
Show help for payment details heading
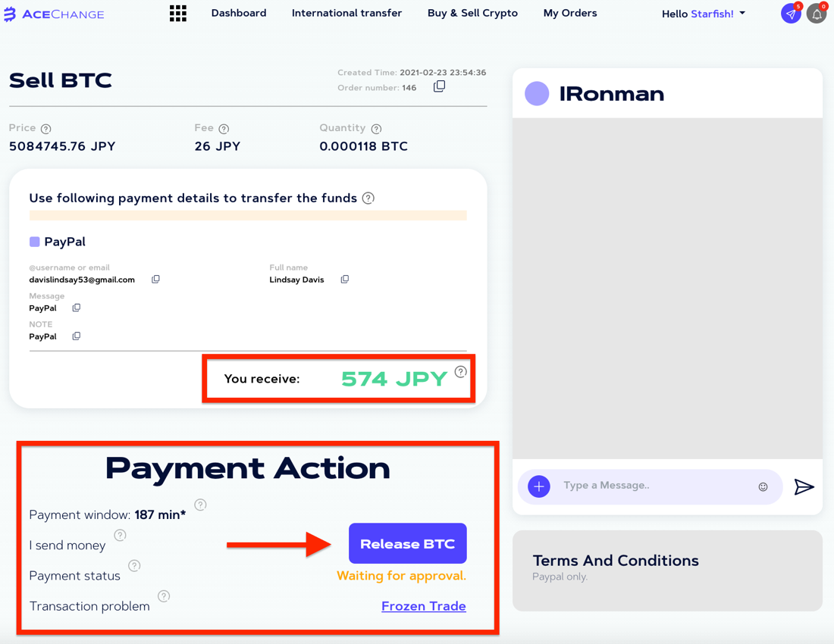(368, 199)
